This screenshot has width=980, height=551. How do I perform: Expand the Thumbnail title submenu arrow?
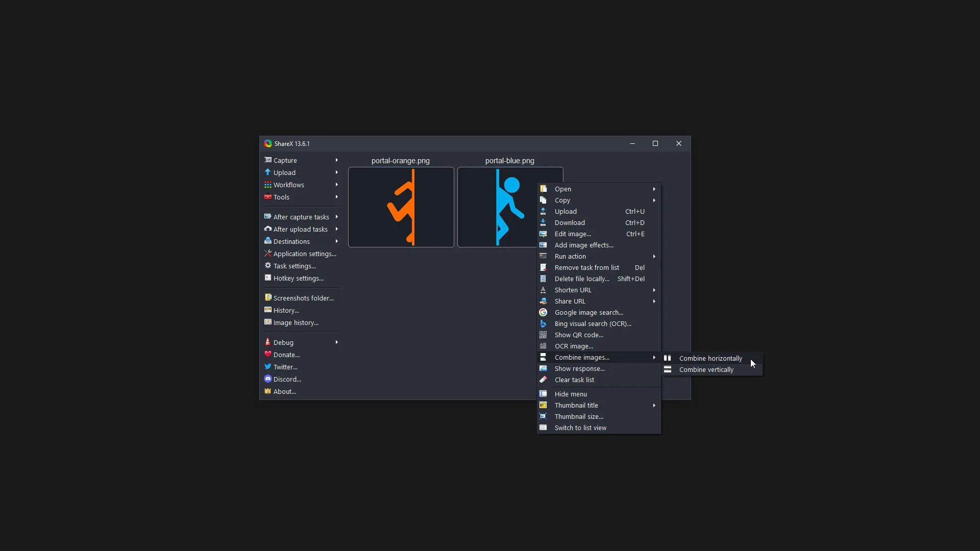coord(654,405)
